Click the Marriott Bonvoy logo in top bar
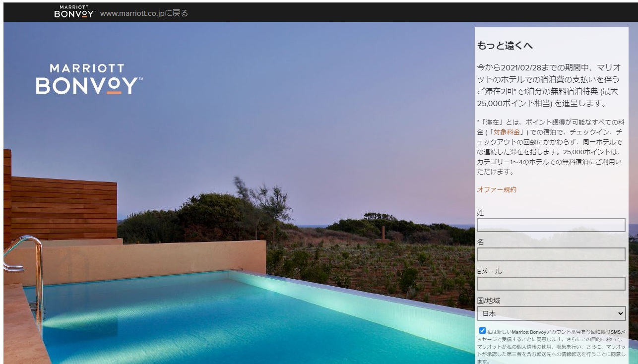Image resolution: width=638 pixels, height=364 pixels. [75, 12]
